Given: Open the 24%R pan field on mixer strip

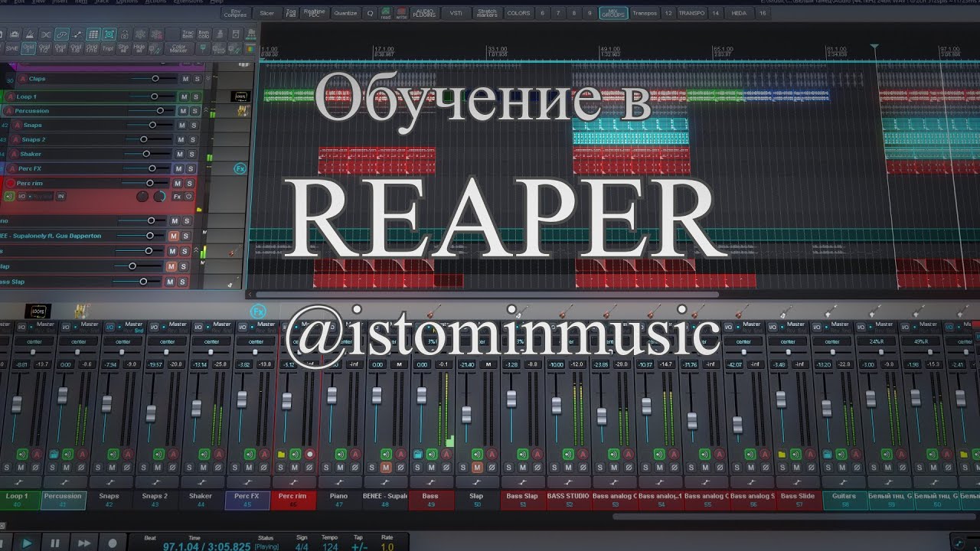Looking at the screenshot, I should (x=876, y=341).
